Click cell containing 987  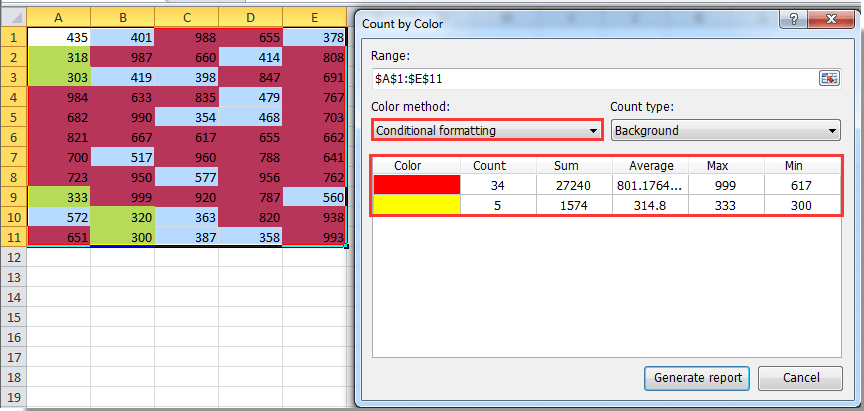click(x=122, y=57)
